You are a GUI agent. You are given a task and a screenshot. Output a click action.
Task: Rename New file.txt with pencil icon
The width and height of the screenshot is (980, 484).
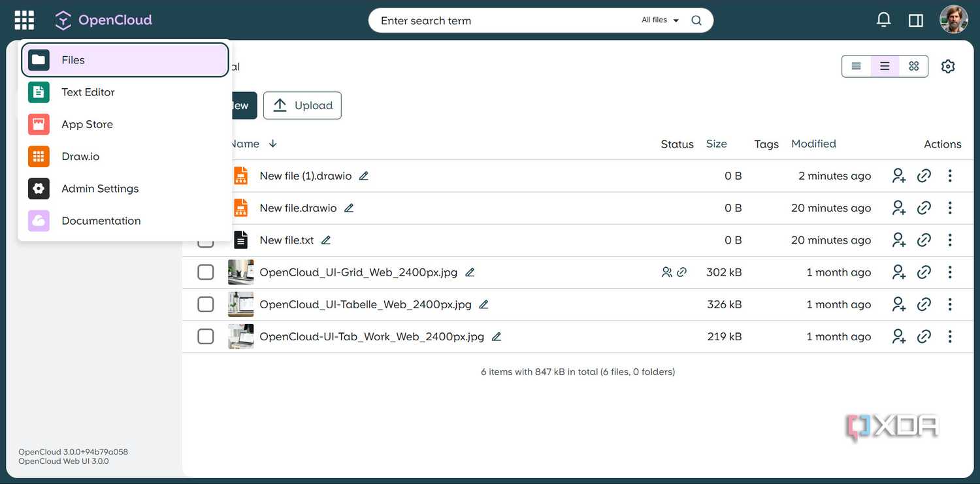tap(326, 240)
